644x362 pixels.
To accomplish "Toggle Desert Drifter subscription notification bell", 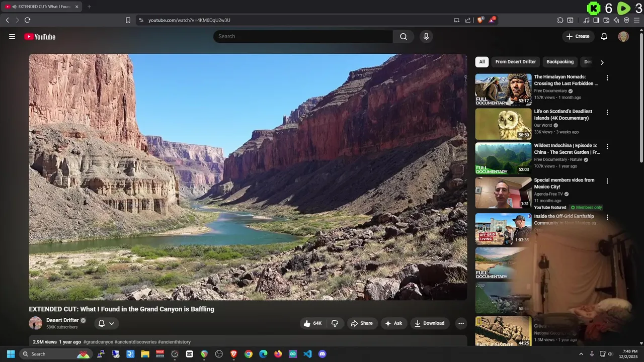I will [x=106, y=323].
